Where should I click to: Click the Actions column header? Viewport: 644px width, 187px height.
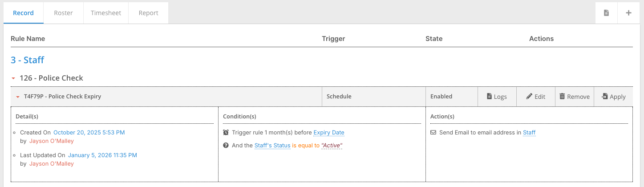click(541, 39)
